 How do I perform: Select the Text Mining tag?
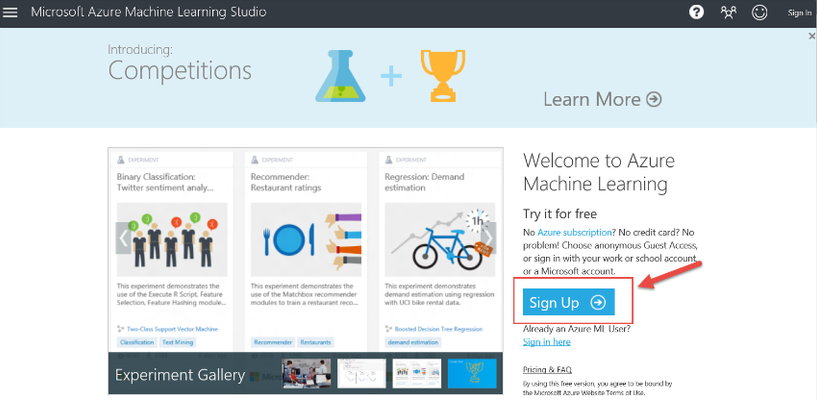coord(178,342)
